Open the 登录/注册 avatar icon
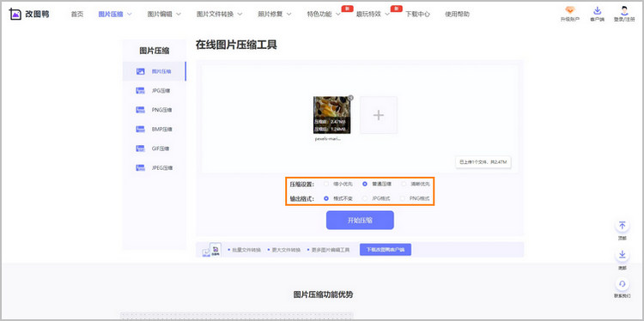Viewport: 644px width, 321px height. 624,10
